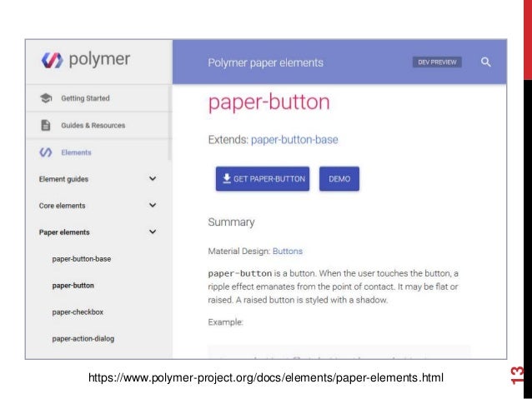The width and height of the screenshot is (532, 399).
Task: Expand the Core elements chevron
Action: 153,205
